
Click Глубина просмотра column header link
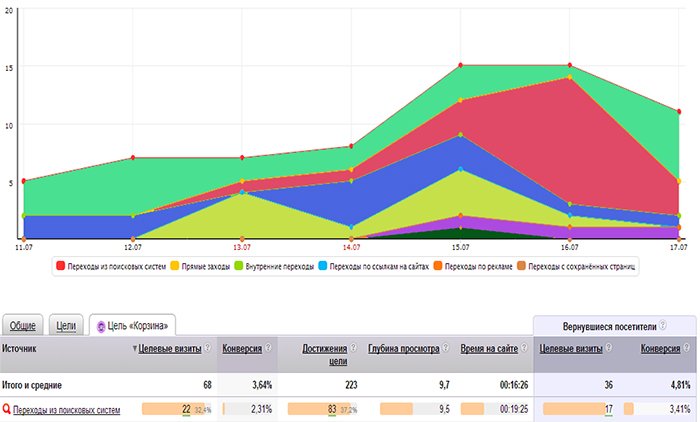pyautogui.click(x=404, y=349)
